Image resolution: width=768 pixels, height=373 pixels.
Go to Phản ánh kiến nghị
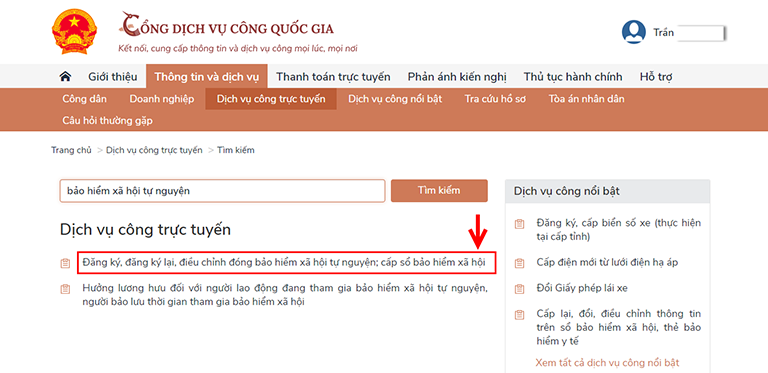457,76
